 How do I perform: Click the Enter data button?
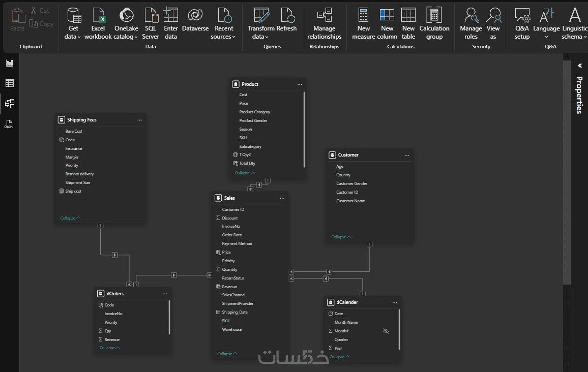tap(170, 23)
